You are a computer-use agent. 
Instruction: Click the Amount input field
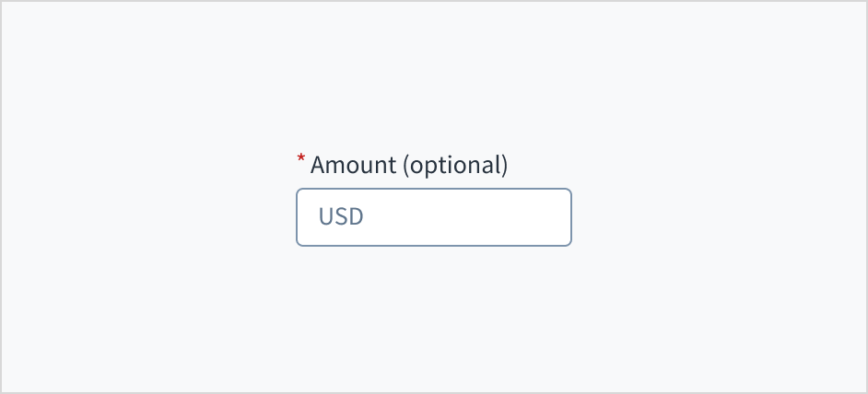(433, 217)
